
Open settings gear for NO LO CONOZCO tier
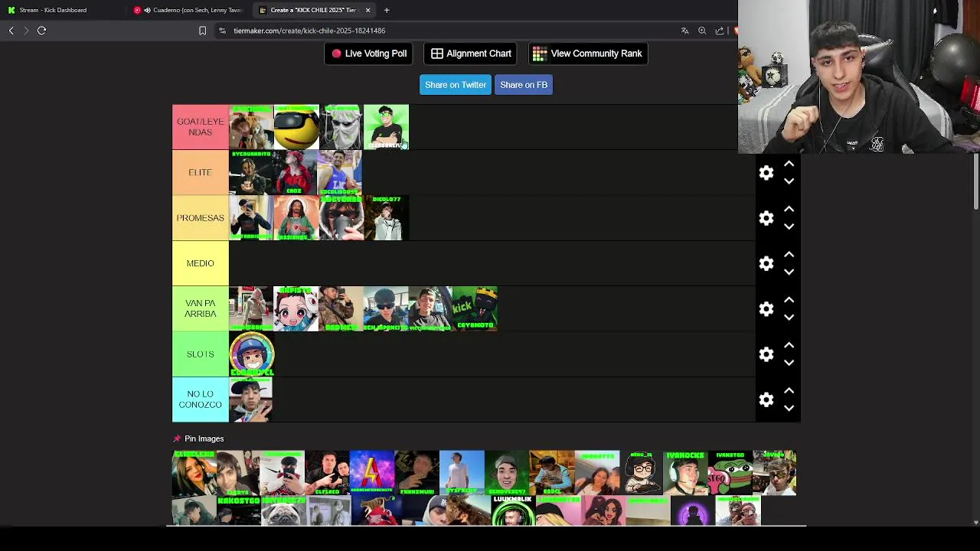pyautogui.click(x=766, y=399)
